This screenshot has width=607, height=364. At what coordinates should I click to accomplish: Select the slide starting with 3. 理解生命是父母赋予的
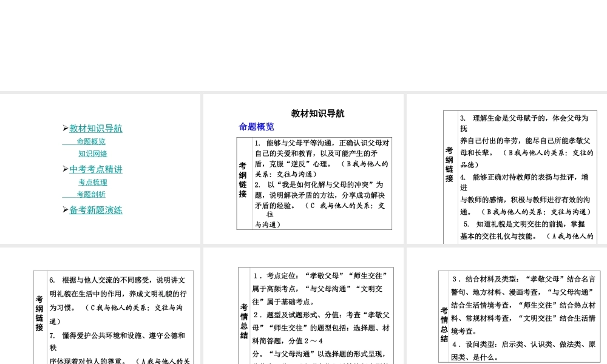point(507,169)
